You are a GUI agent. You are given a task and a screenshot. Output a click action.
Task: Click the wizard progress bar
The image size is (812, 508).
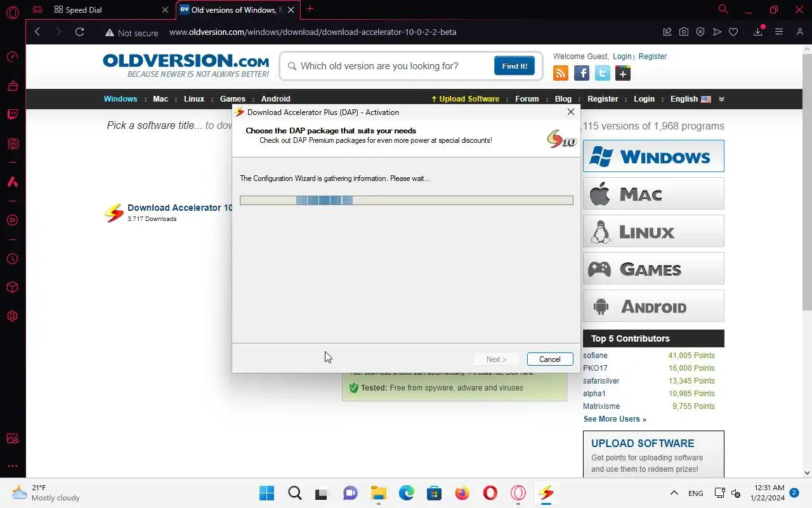click(x=407, y=200)
